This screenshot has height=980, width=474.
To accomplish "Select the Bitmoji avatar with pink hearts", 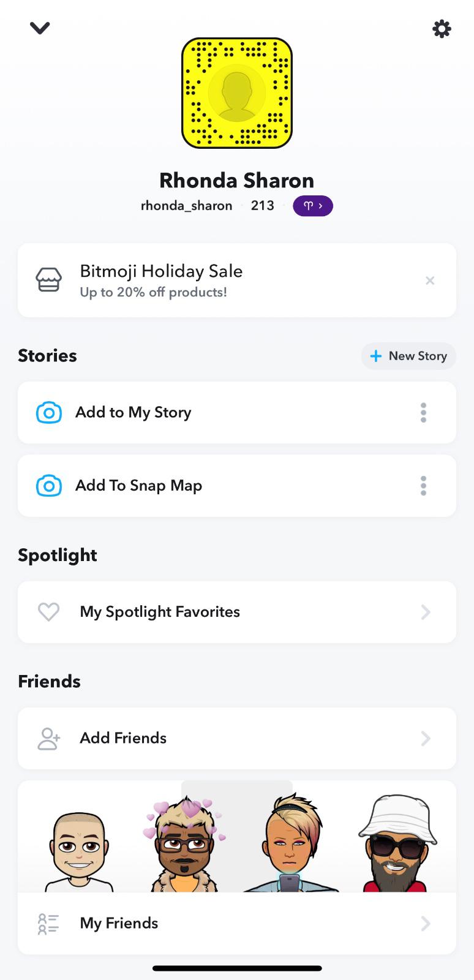I will pos(184,845).
